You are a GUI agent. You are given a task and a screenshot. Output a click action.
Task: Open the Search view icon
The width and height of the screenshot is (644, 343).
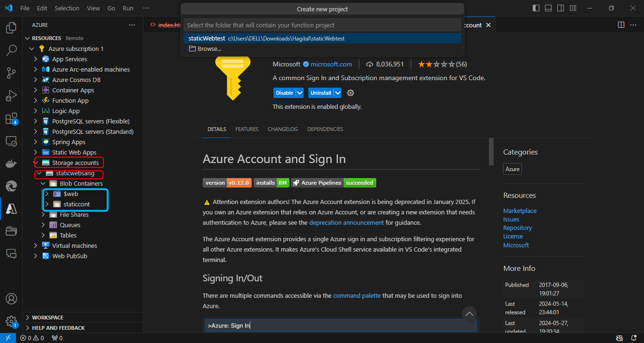click(11, 50)
